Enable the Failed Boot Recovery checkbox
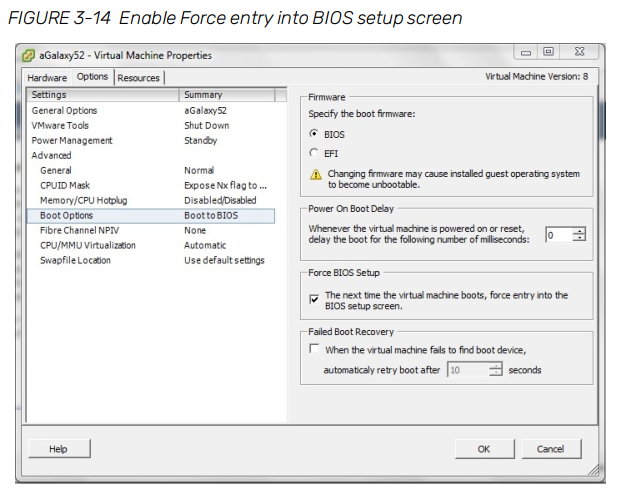 pos(314,349)
